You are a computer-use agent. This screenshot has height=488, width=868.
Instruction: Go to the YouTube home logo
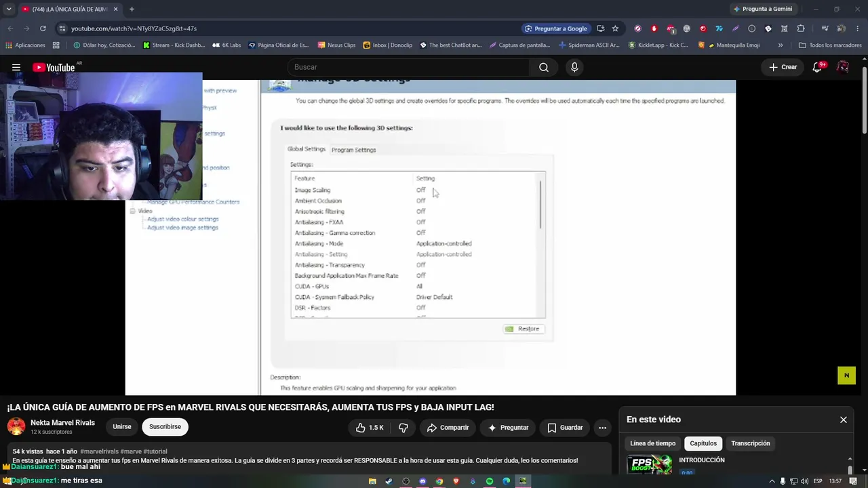pos(54,67)
